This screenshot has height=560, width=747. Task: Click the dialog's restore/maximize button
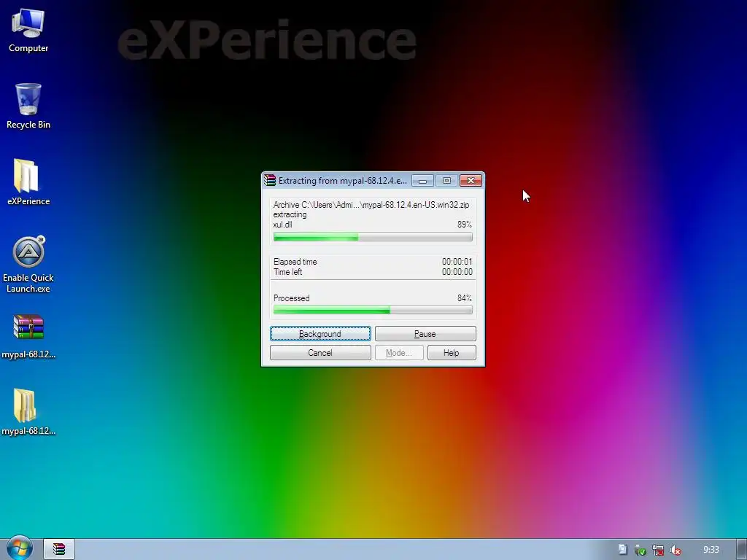tap(446, 181)
